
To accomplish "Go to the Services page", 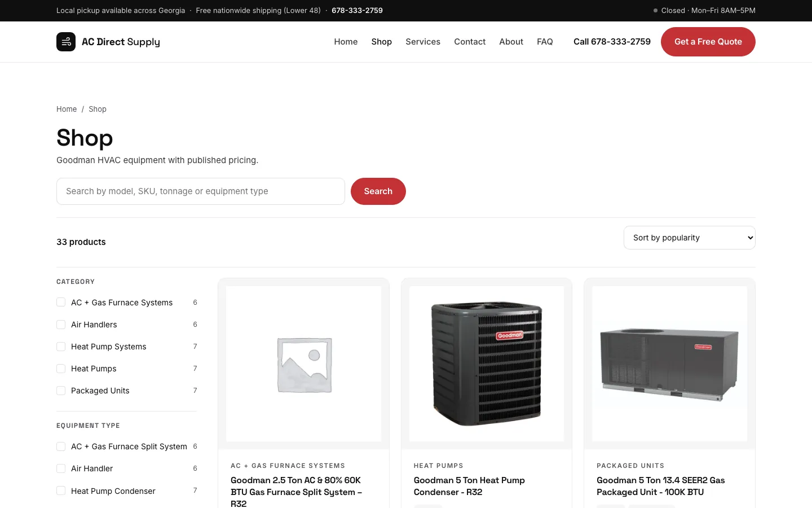I will 423,42.
